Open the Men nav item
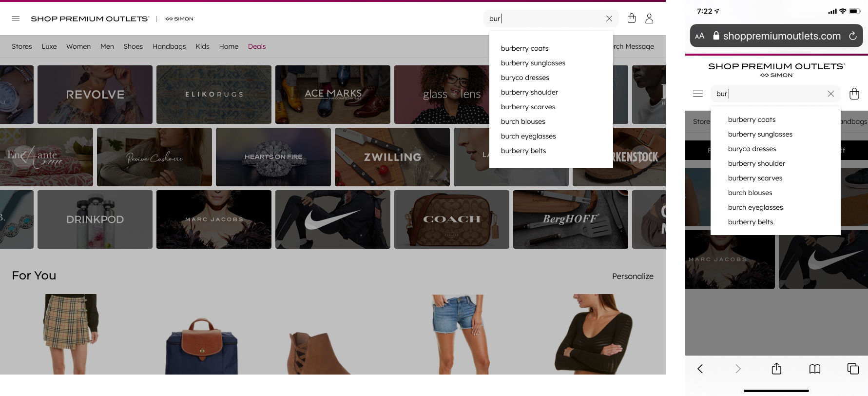868x396 pixels. point(107,46)
